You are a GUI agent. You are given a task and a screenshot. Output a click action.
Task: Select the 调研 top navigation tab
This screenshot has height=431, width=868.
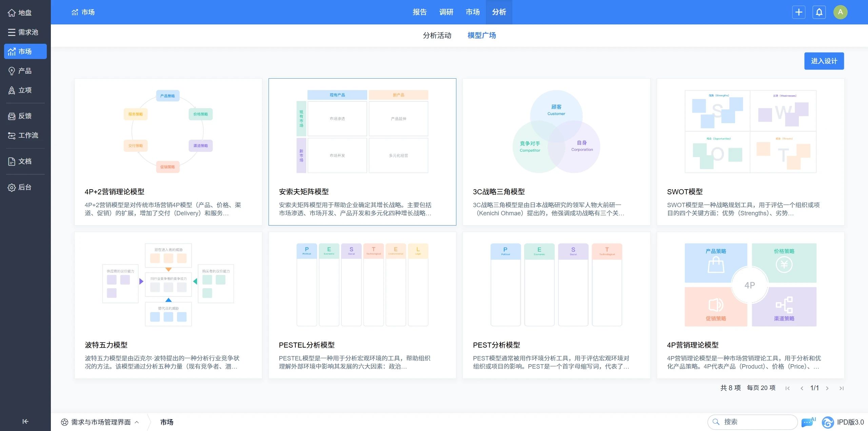(446, 12)
